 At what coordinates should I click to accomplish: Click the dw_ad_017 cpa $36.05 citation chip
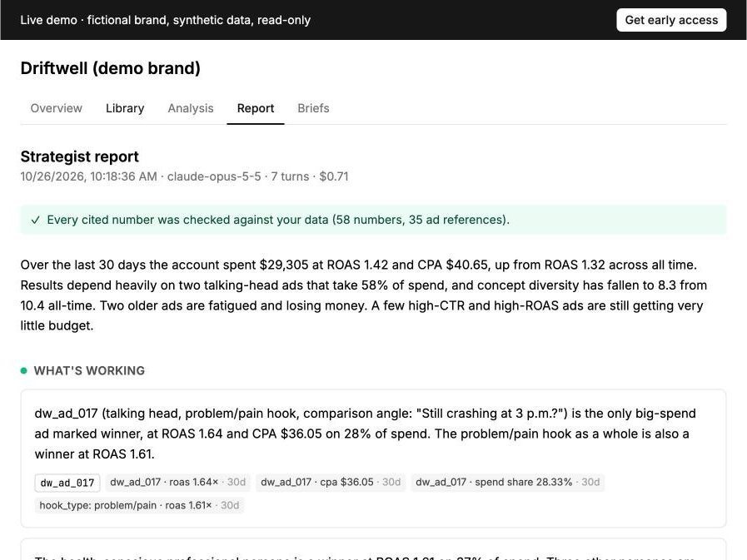pyautogui.click(x=331, y=482)
